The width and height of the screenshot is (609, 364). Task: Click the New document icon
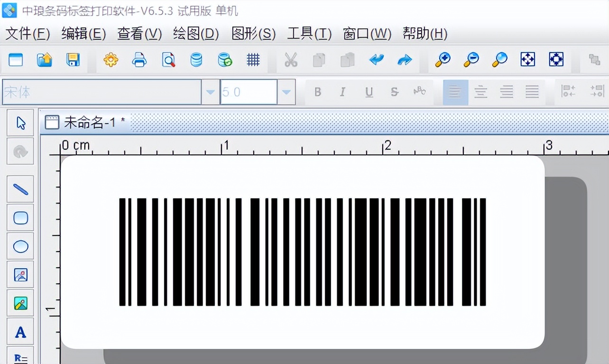[x=16, y=60]
